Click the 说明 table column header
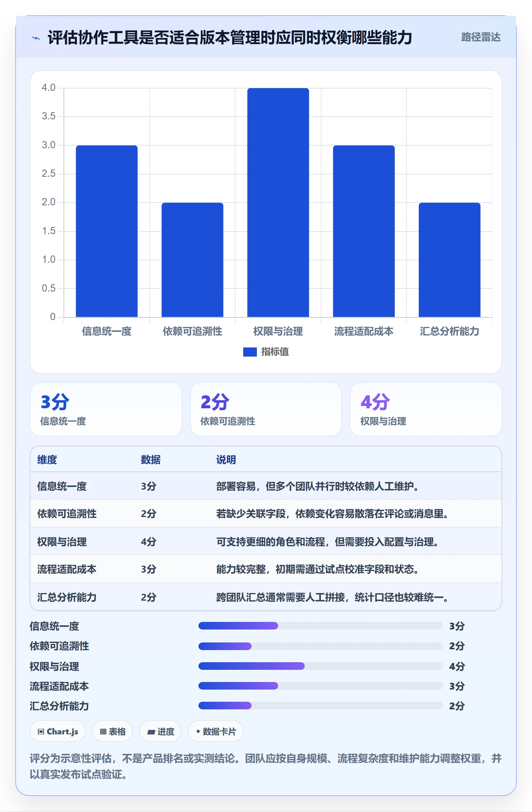 226,460
